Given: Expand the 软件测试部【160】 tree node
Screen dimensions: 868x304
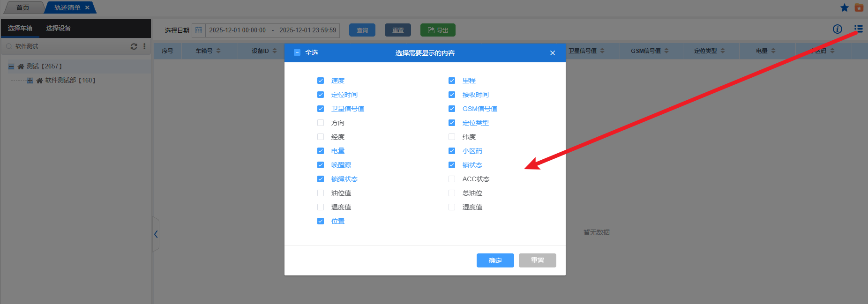Looking at the screenshot, I should [x=30, y=81].
